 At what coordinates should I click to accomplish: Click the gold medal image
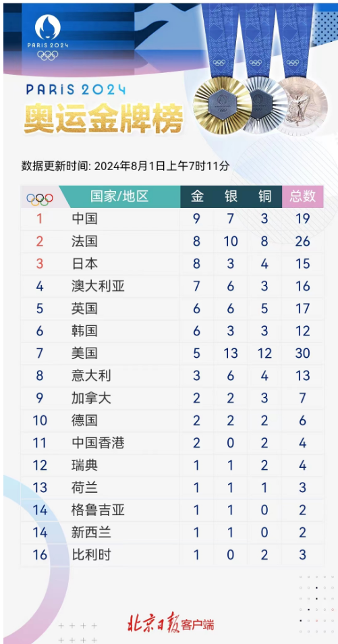coord(222,105)
